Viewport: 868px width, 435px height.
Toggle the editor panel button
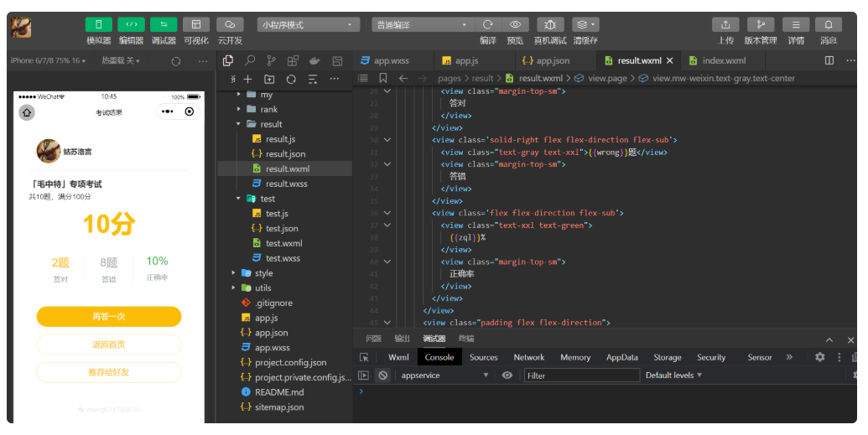tap(131, 24)
